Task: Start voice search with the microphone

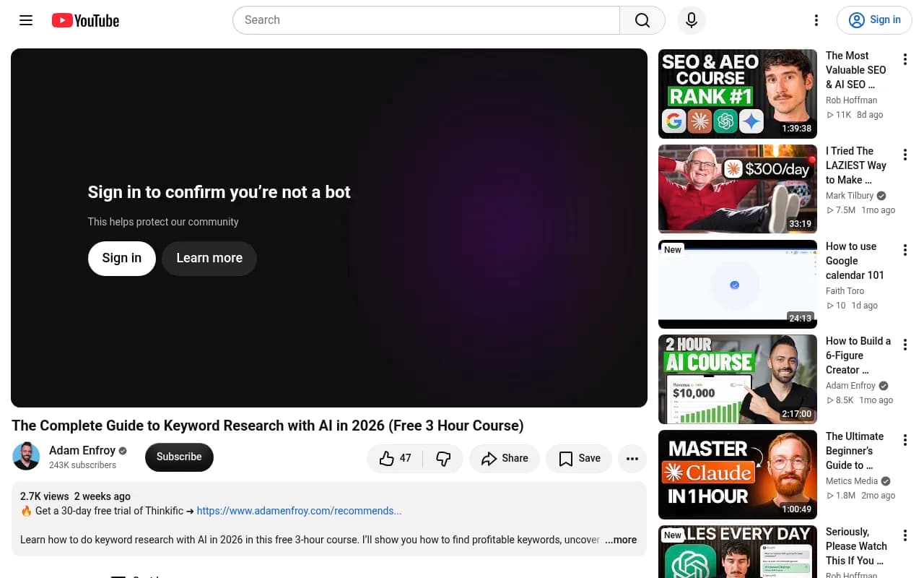Action: [x=692, y=20]
